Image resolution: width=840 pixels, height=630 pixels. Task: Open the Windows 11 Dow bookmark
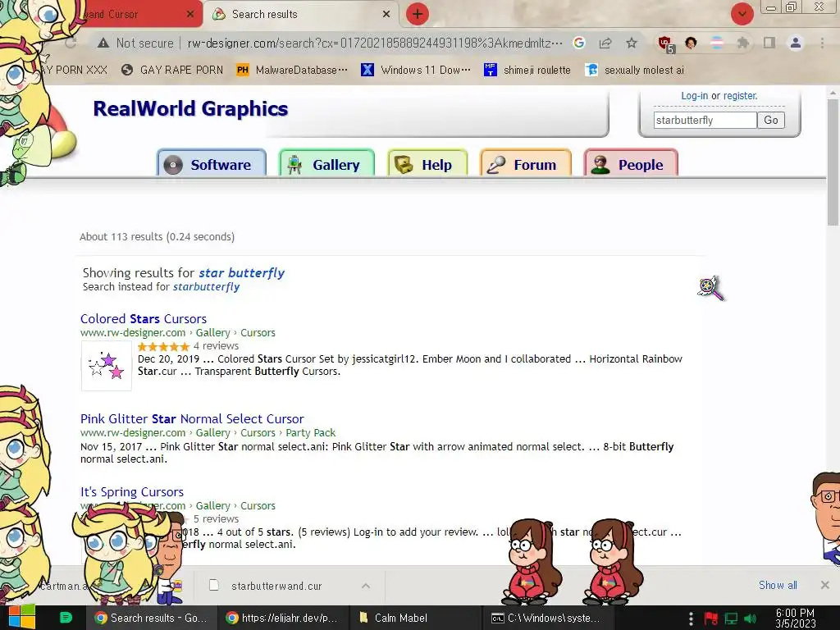pyautogui.click(x=416, y=71)
